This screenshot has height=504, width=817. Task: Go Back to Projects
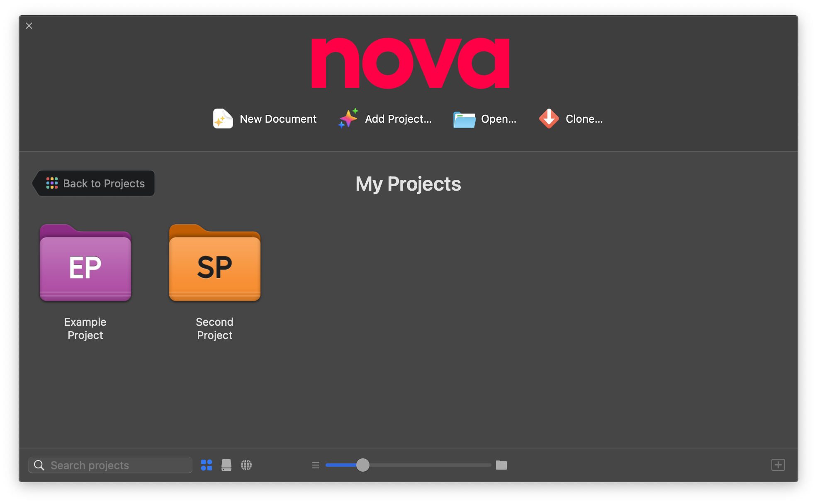(x=94, y=183)
